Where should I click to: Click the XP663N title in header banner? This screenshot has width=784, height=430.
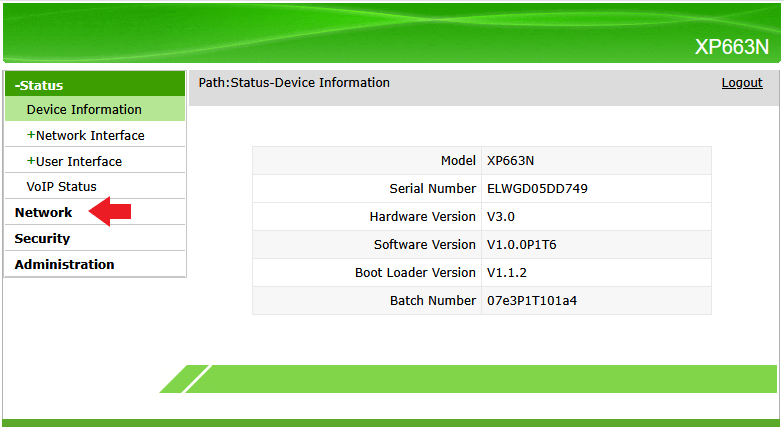(732, 47)
